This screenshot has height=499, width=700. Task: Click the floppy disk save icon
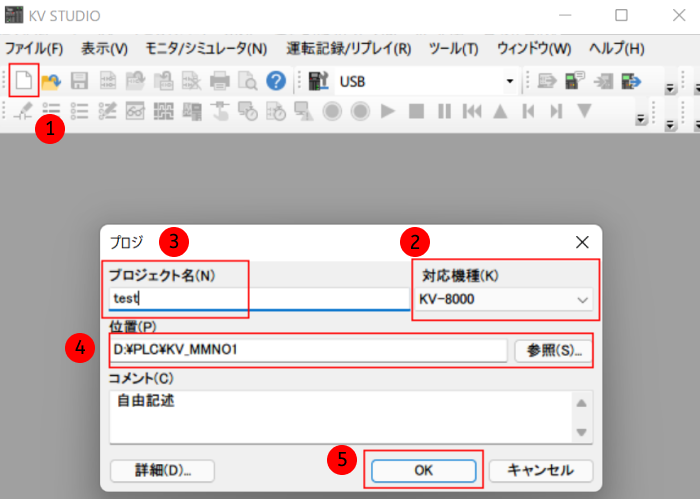(x=79, y=81)
